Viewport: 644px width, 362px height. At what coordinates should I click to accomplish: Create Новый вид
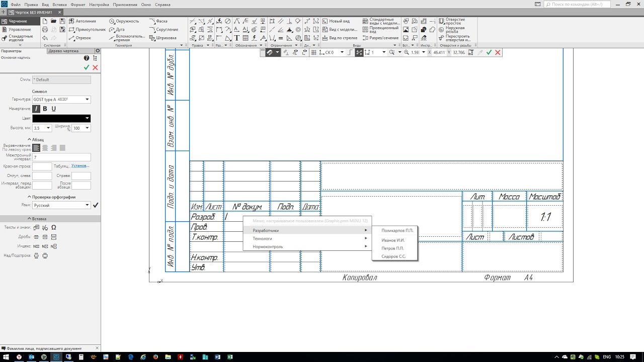(336, 21)
